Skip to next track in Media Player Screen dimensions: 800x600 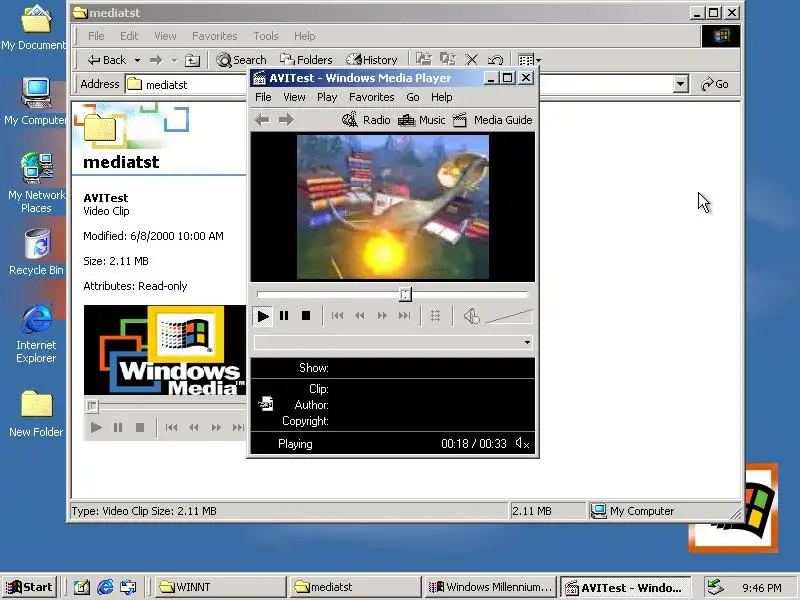[x=405, y=316]
